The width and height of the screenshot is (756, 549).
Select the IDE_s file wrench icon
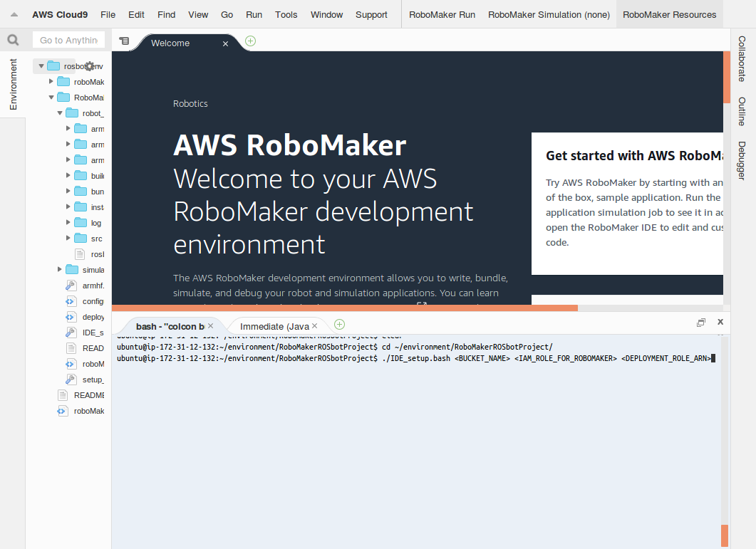(x=71, y=333)
